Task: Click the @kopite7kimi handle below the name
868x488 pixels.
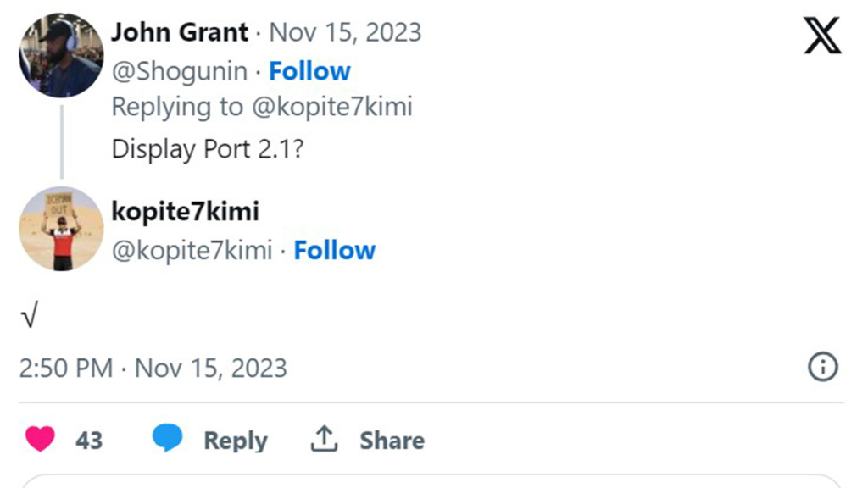Action: pyautogui.click(x=192, y=250)
